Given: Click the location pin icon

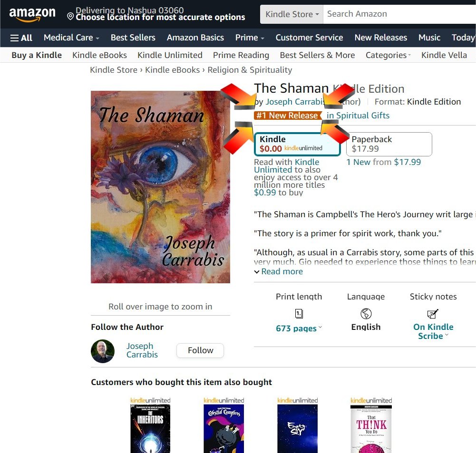Looking at the screenshot, I should click(70, 16).
